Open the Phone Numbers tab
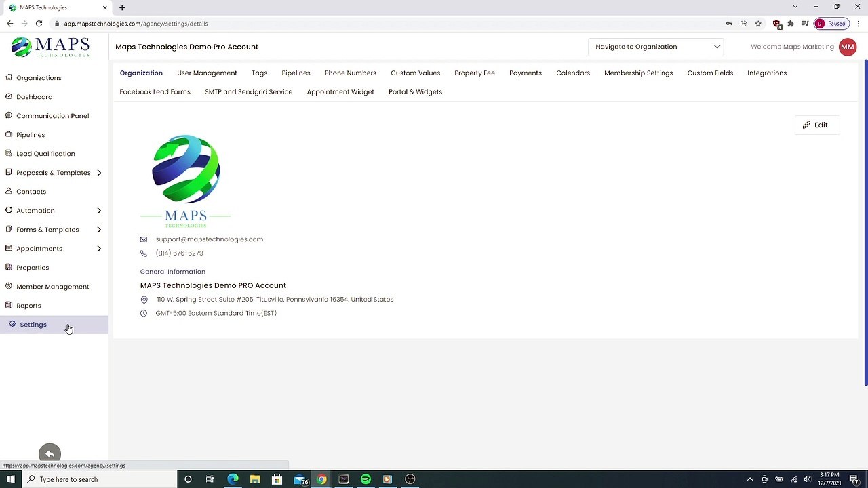 coord(350,73)
